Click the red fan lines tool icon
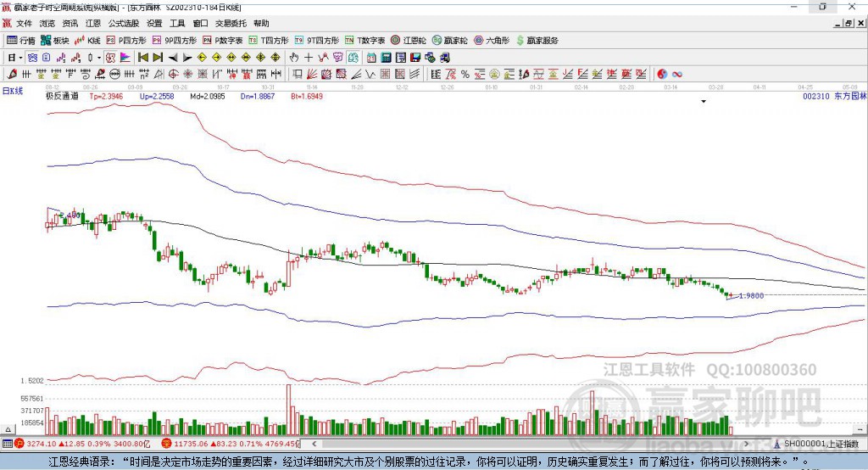 [x=311, y=75]
